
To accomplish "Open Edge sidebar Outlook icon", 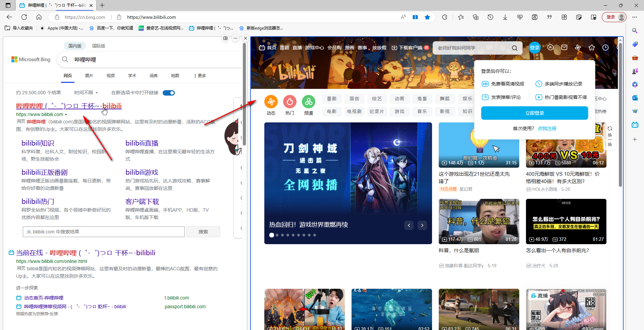I will pos(635,98).
